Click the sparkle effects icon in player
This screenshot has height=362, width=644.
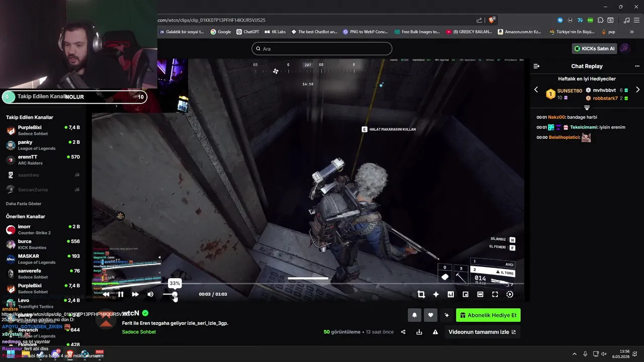[x=436, y=295]
